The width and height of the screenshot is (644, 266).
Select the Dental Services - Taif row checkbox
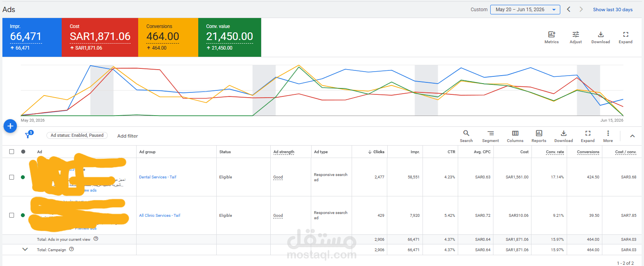(12, 177)
